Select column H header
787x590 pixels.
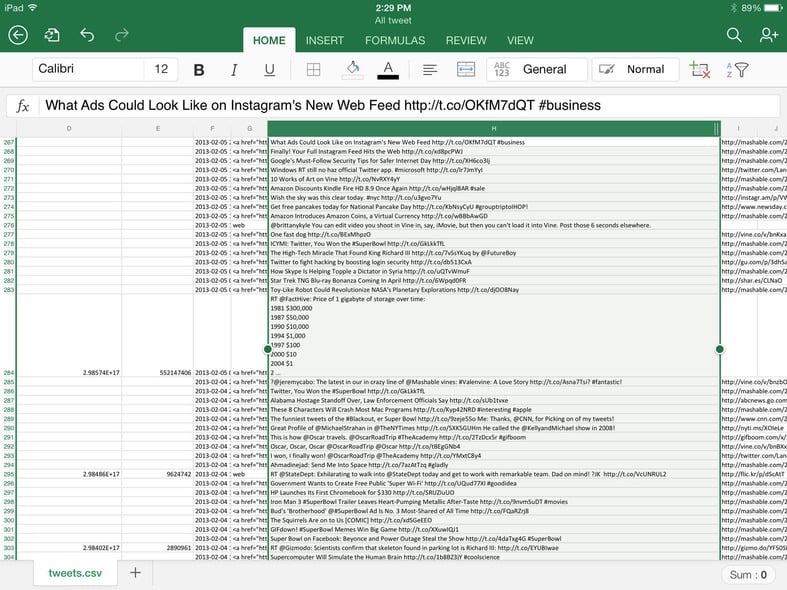tap(494, 128)
